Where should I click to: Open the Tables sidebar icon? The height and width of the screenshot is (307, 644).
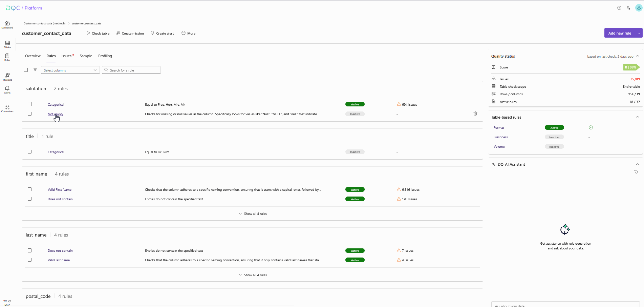(7, 44)
